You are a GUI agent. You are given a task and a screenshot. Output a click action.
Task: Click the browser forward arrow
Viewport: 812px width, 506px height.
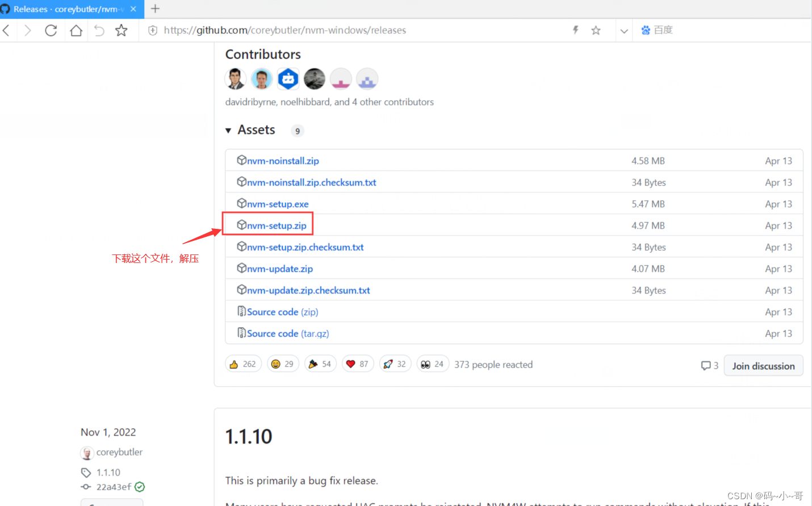28,31
